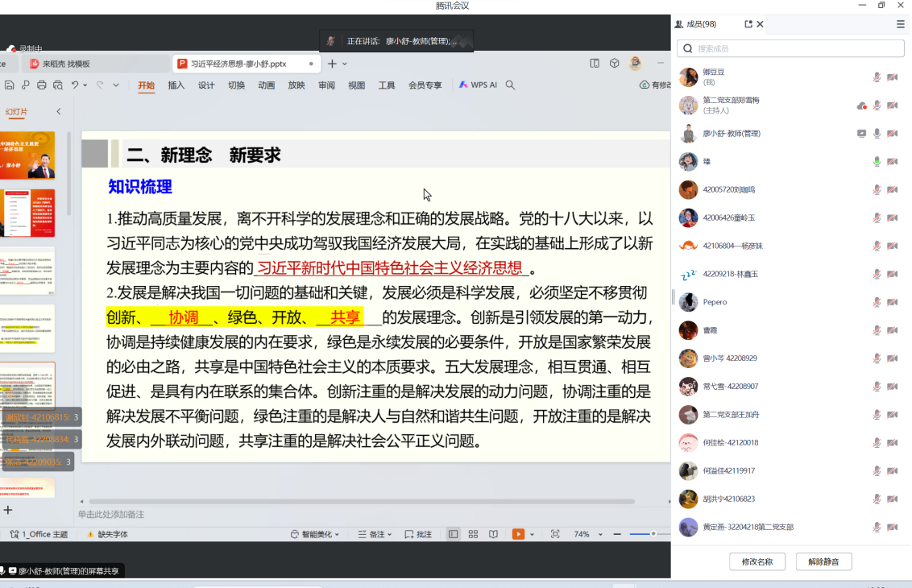Open the WPS user avatar
Screen dimensions: 912x588
635,63
